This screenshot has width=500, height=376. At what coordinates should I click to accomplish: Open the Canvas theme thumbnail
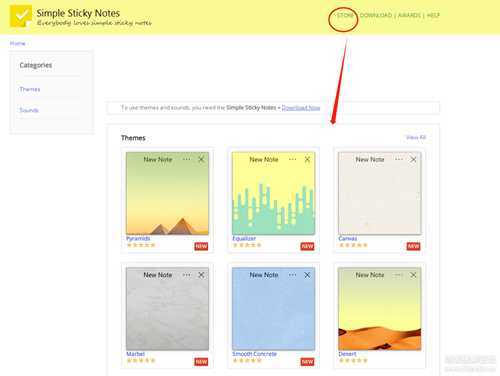pyautogui.click(x=380, y=193)
